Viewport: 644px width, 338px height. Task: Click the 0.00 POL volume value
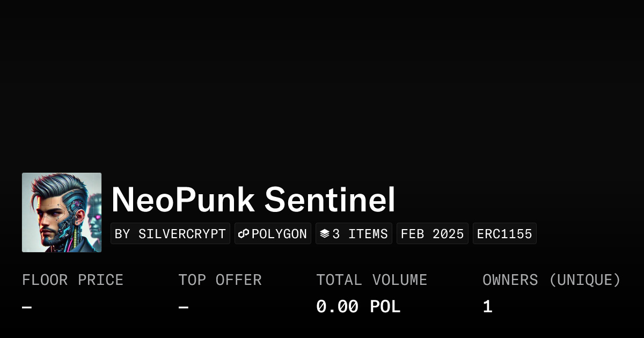(x=358, y=306)
